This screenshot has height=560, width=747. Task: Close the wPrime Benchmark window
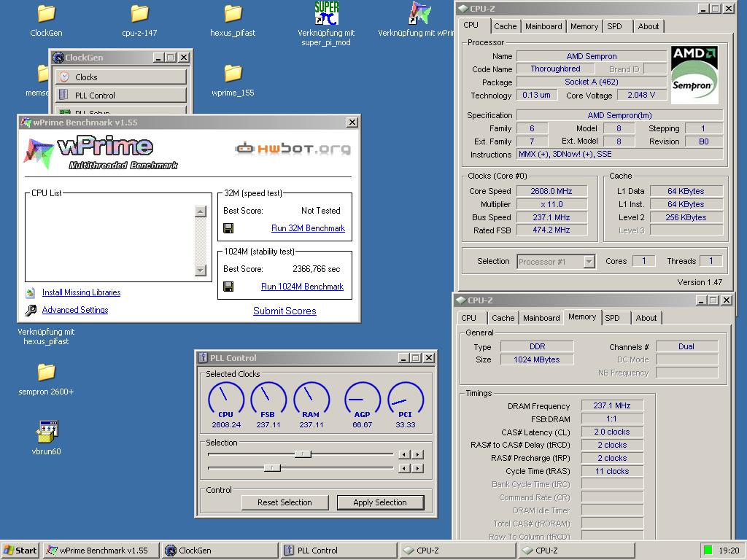click(352, 122)
